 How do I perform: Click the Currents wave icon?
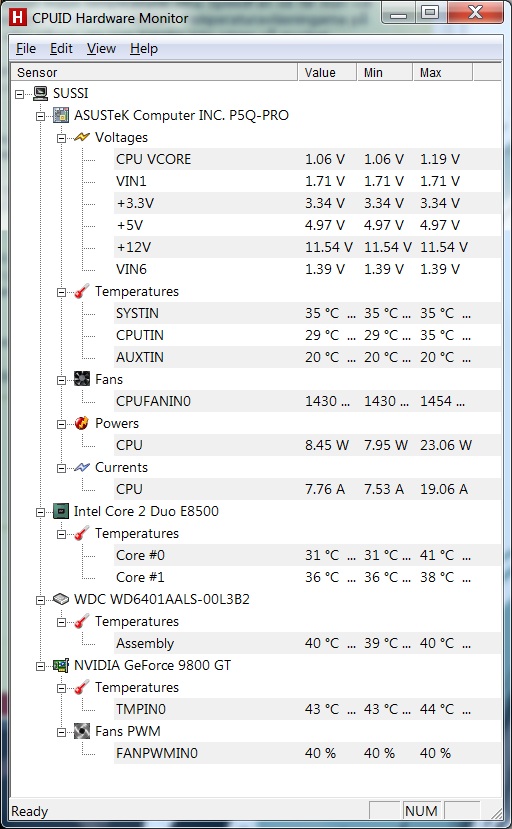tap(82, 467)
